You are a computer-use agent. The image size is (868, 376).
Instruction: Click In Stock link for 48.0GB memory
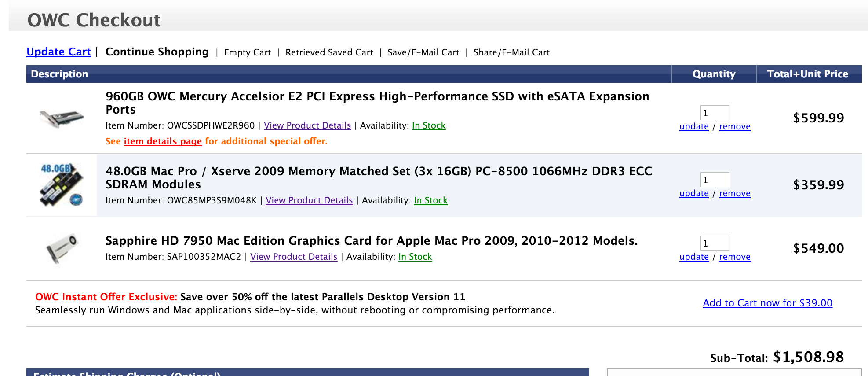(x=430, y=201)
